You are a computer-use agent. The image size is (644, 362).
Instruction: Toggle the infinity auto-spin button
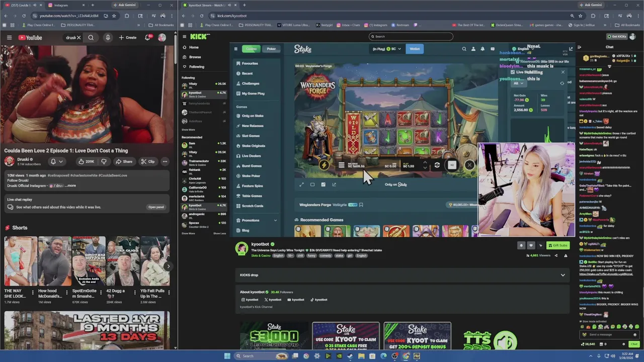(452, 165)
